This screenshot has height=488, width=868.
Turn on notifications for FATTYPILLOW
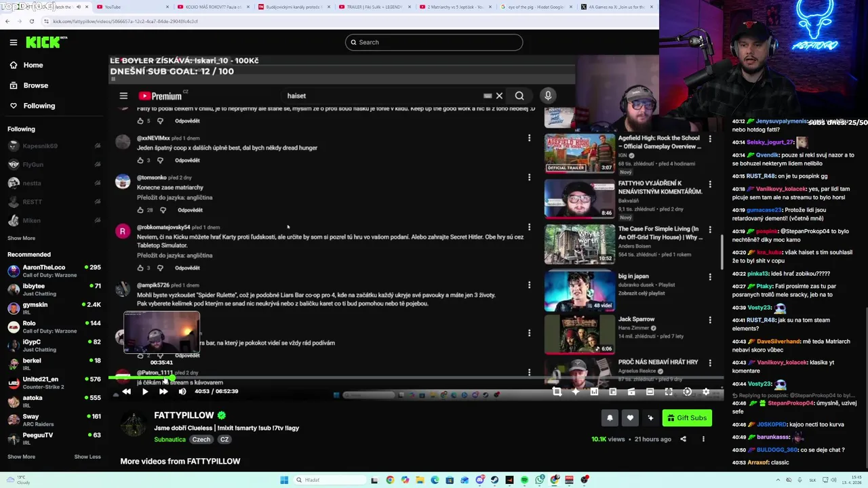610,418
